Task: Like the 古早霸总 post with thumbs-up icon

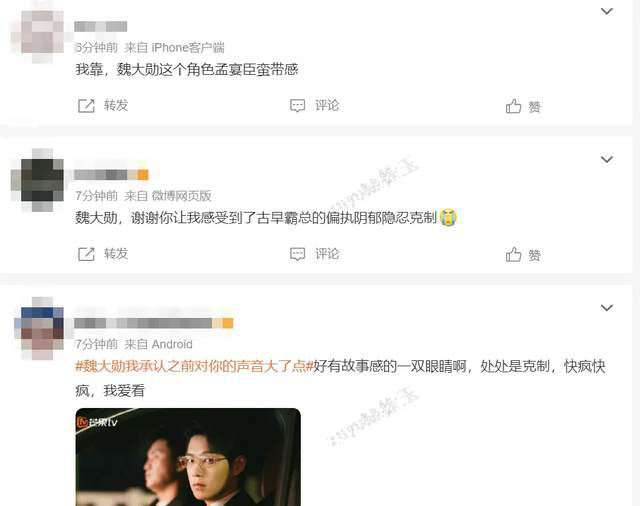Action: 513,255
